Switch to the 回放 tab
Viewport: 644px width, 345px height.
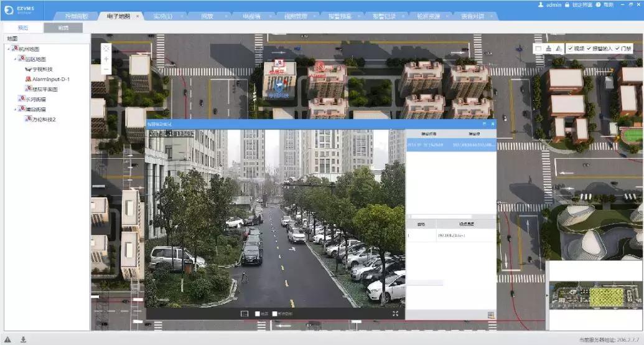[207, 16]
